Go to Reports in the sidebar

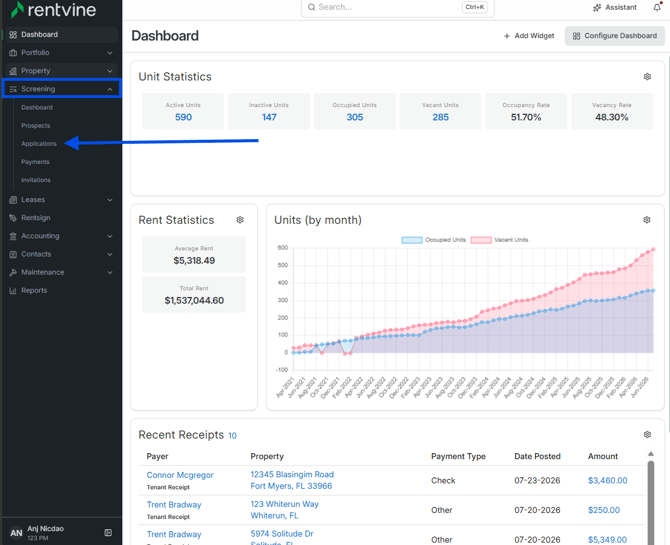34,290
